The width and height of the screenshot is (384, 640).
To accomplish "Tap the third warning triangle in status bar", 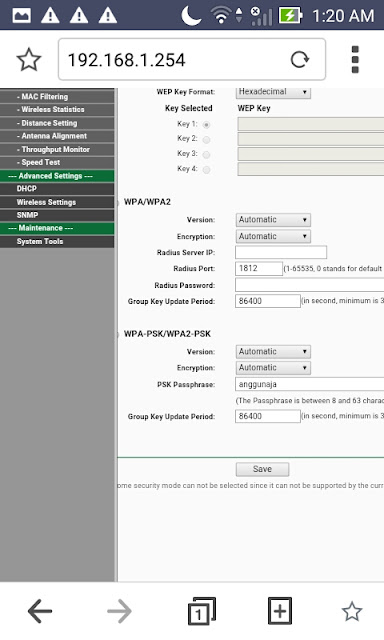I will coord(108,16).
